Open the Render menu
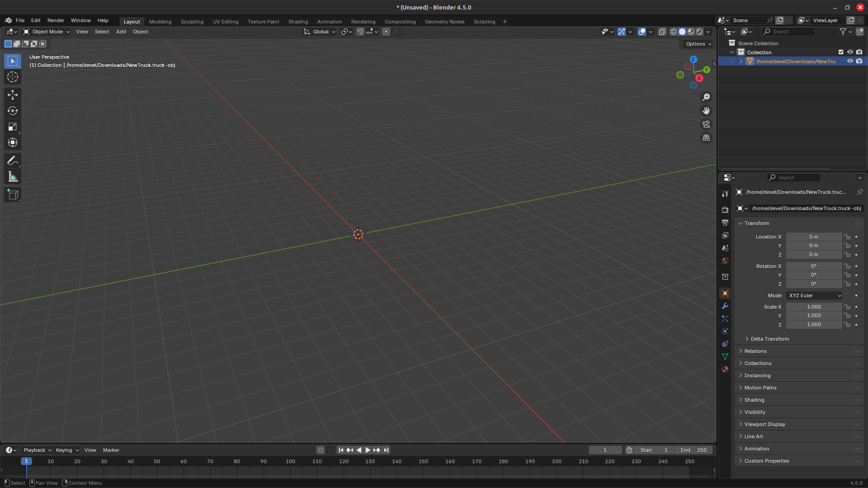Image resolution: width=868 pixels, height=488 pixels. tap(56, 20)
